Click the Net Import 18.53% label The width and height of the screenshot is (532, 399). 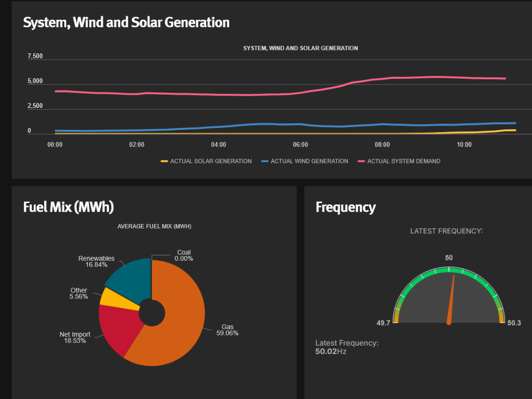click(75, 337)
